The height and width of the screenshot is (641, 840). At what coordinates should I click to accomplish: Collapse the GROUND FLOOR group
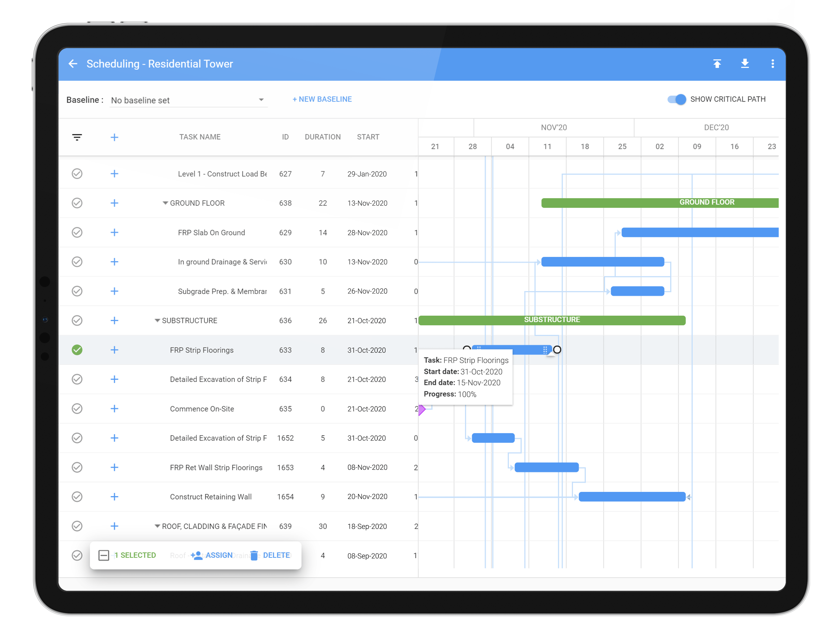click(165, 203)
